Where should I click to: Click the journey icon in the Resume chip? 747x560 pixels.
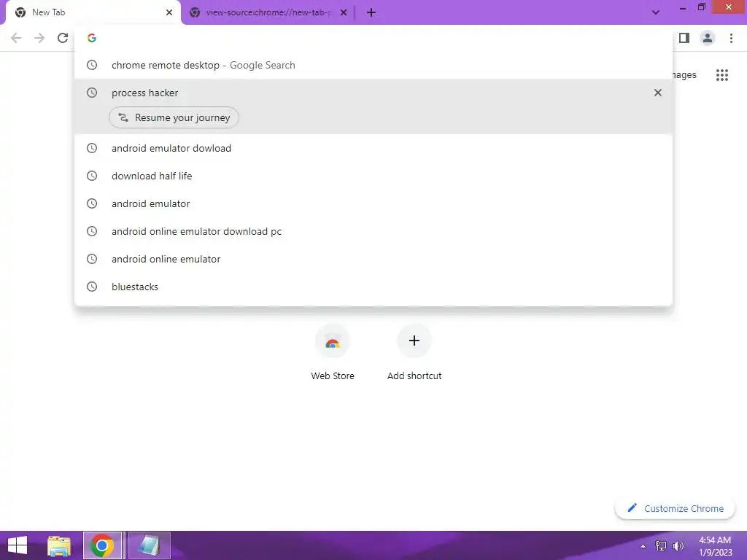point(123,117)
